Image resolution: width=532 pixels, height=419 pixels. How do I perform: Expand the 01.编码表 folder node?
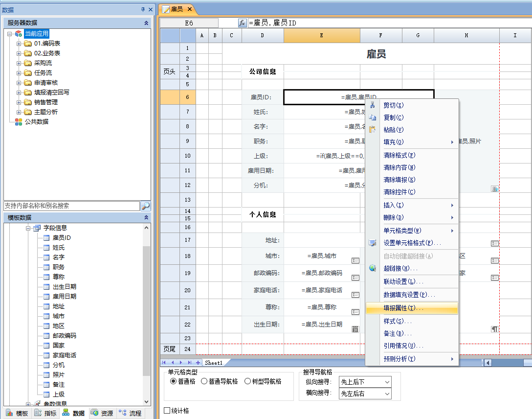(x=19, y=44)
